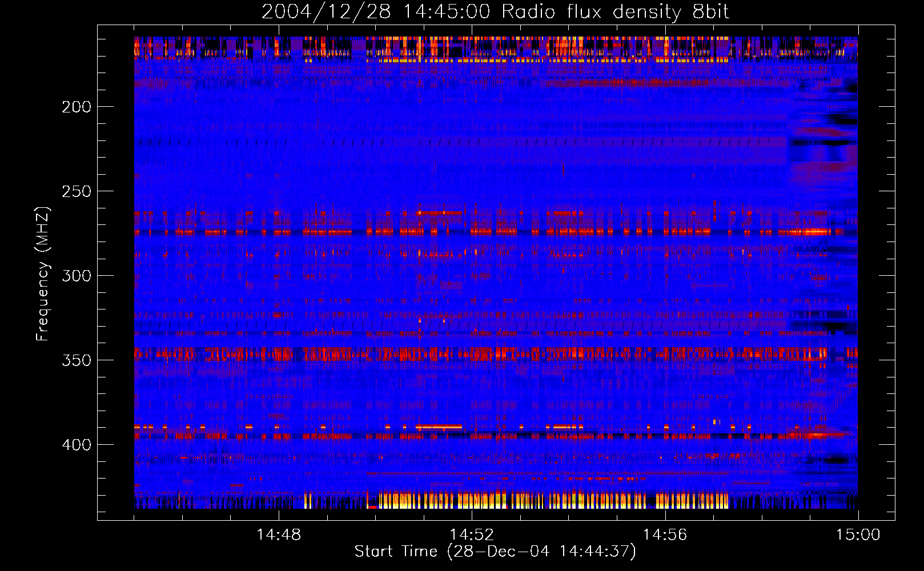Click the 350 frequency tick label
Viewport: 924px width, 571px height.
click(77, 360)
